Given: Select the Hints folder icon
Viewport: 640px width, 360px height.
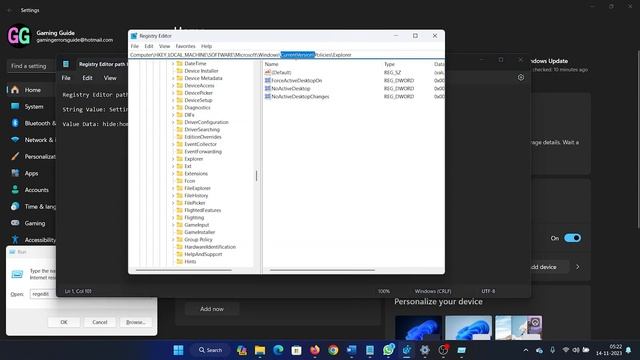Looking at the screenshot, I should tap(180, 262).
